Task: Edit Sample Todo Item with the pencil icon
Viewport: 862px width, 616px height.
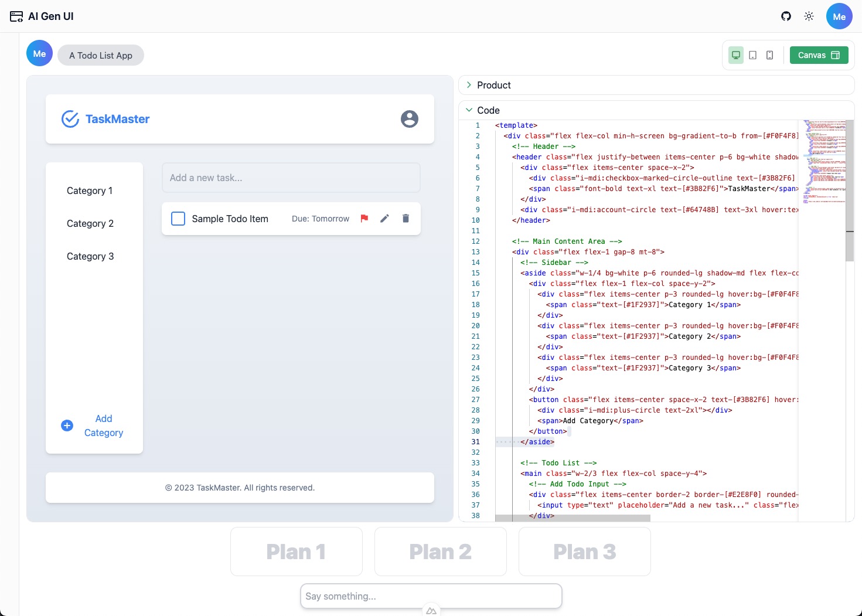Action: click(384, 219)
